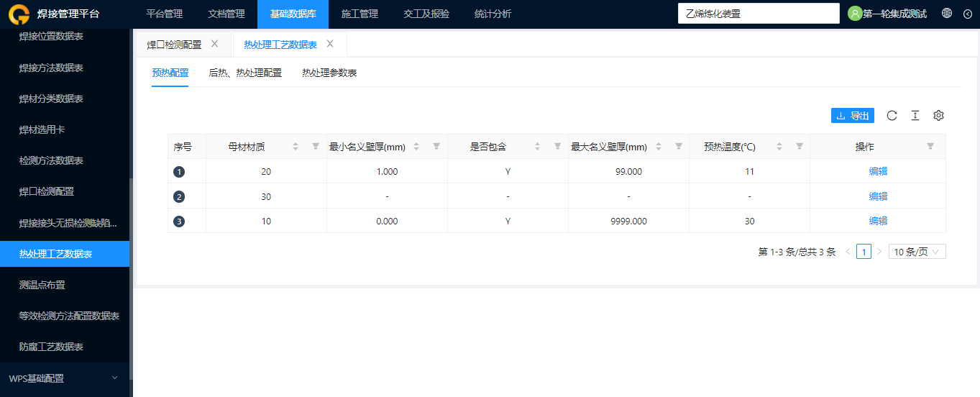Open table density icon
Screen dimensions: 980x397
[915, 116]
